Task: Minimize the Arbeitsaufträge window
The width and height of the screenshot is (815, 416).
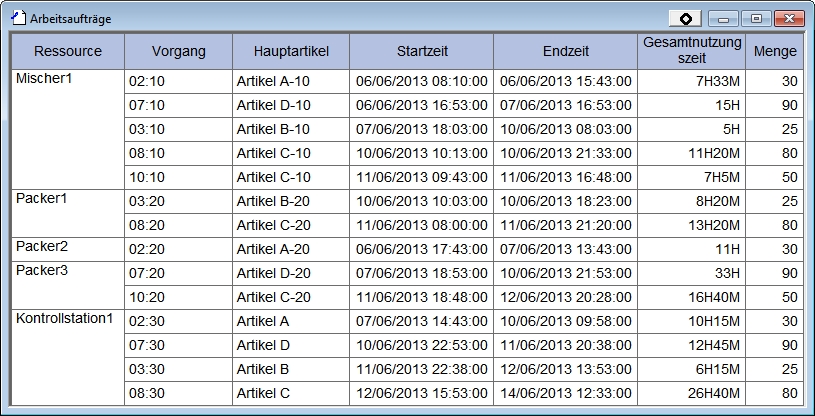Action: (x=723, y=18)
